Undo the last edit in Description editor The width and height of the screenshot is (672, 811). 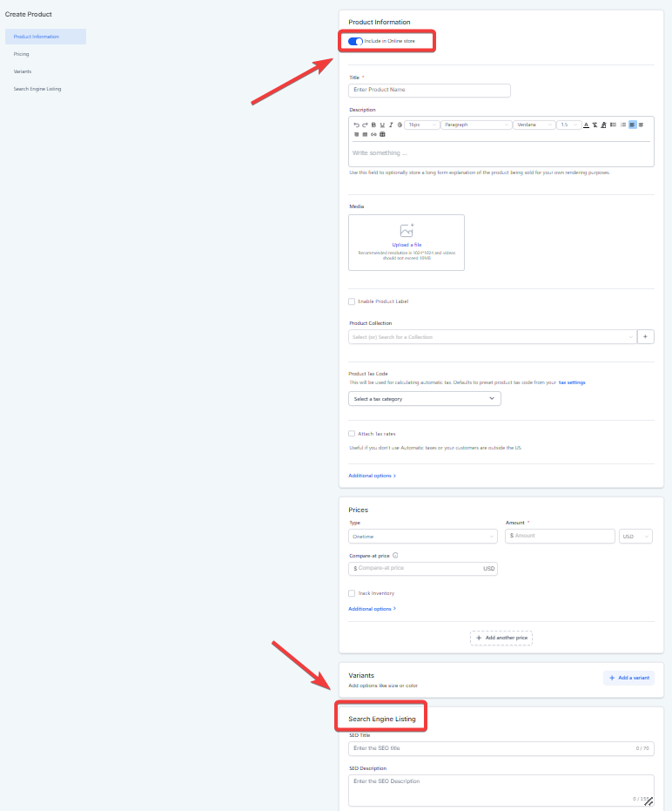(x=356, y=125)
